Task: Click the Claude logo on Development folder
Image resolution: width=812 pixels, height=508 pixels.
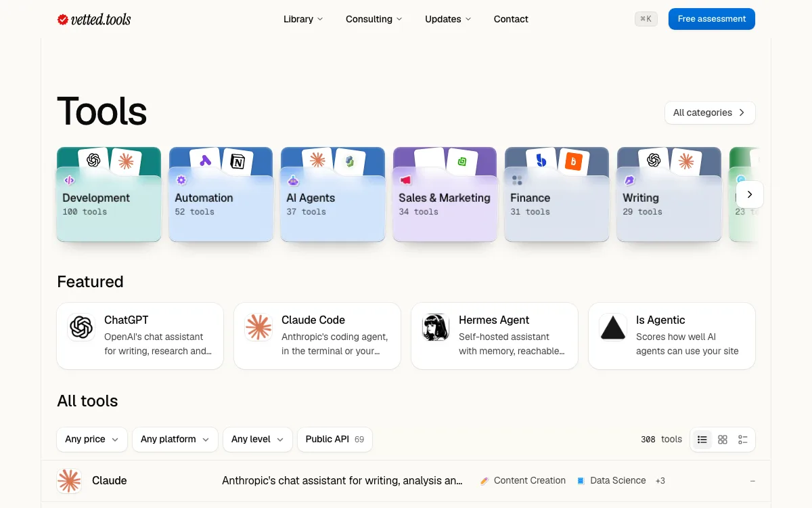Action: coord(126,161)
